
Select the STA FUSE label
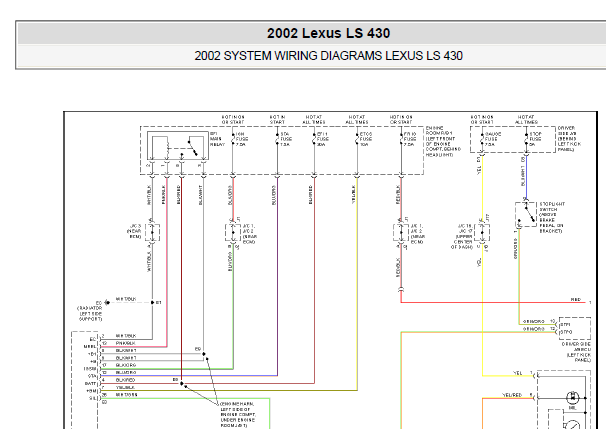286,139
